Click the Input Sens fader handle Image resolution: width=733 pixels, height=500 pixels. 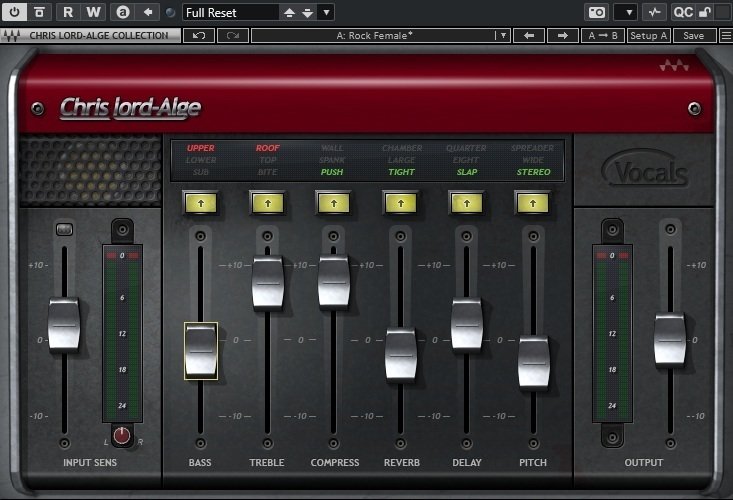coord(64,325)
